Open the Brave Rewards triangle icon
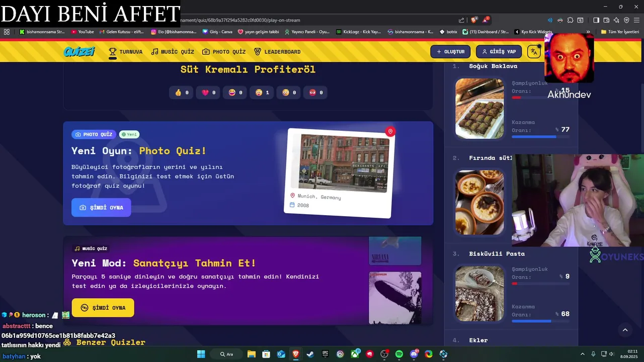The width and height of the screenshot is (644, 362). click(486, 20)
